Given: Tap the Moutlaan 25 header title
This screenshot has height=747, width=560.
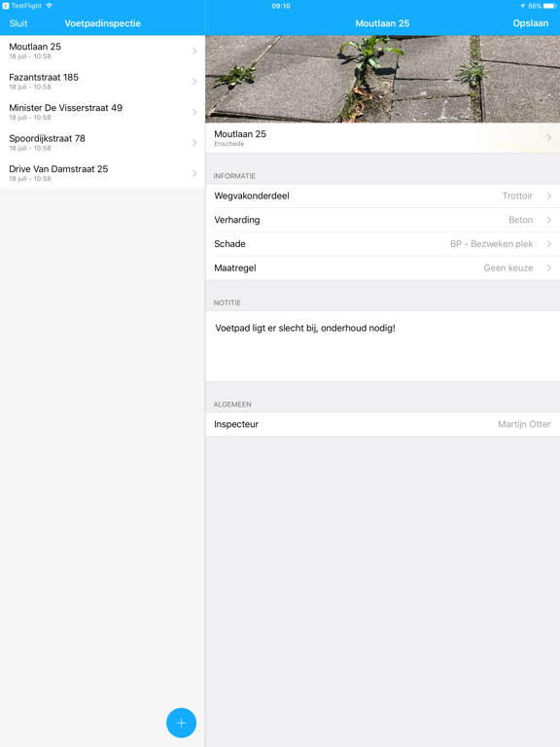Looking at the screenshot, I should (382, 23).
